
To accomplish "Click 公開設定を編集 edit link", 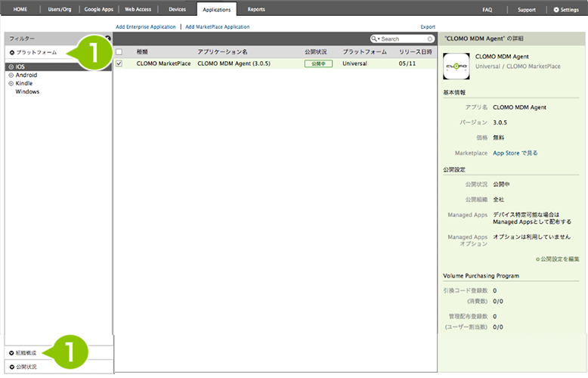I will click(558, 259).
